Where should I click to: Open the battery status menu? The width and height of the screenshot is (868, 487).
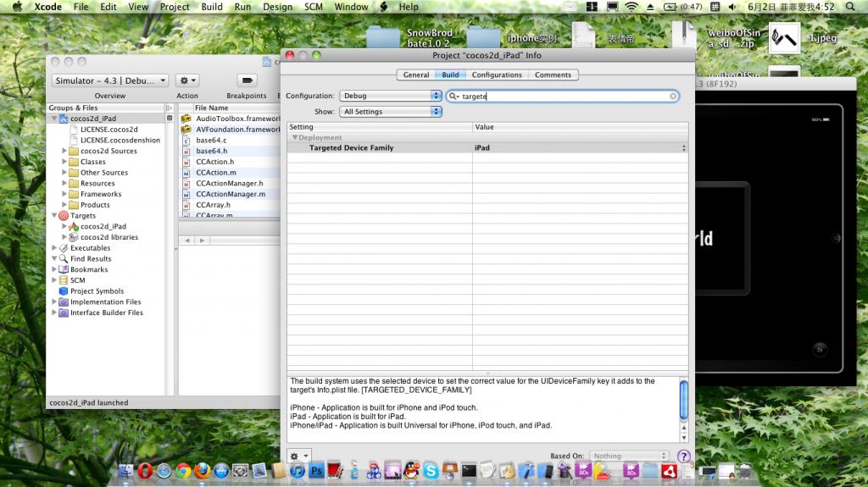pyautogui.click(x=682, y=7)
